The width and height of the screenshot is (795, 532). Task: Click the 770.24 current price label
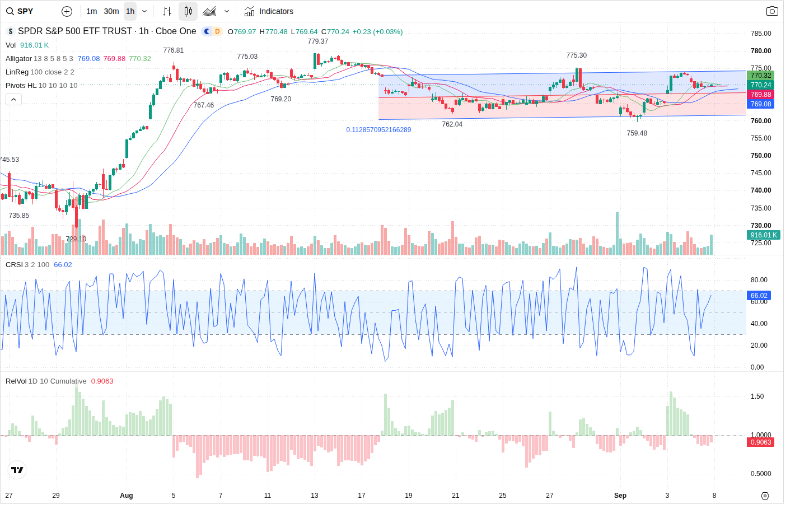(760, 85)
